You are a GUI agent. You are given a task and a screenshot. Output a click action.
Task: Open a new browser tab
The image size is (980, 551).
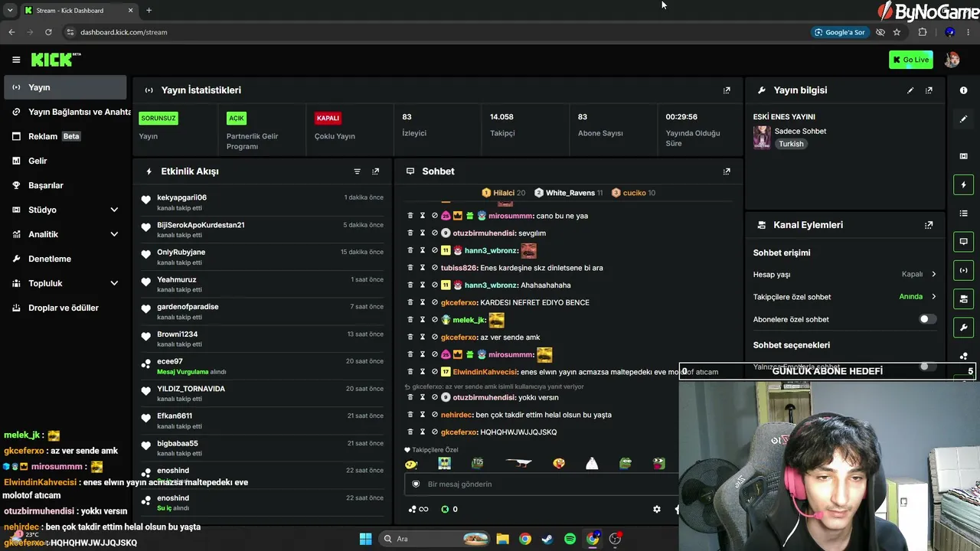pyautogui.click(x=149, y=11)
